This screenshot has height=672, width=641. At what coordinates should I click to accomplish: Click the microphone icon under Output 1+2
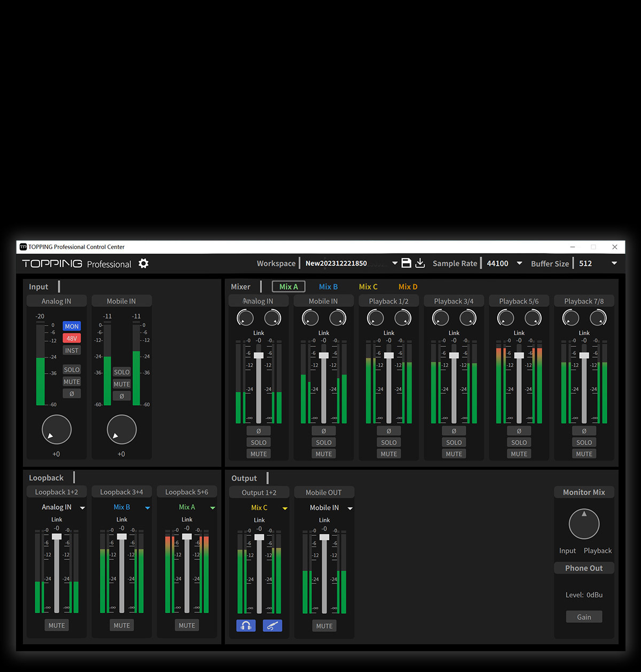tap(272, 626)
